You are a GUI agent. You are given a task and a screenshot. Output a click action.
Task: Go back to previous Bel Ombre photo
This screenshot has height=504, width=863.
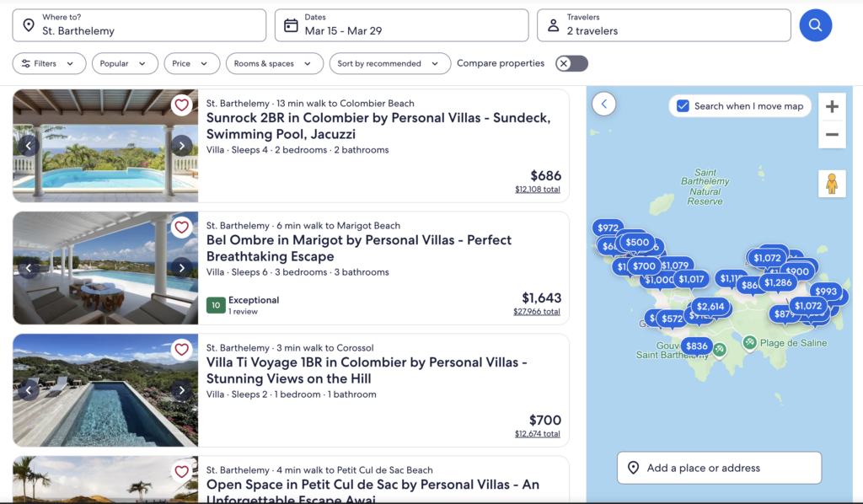(x=29, y=268)
